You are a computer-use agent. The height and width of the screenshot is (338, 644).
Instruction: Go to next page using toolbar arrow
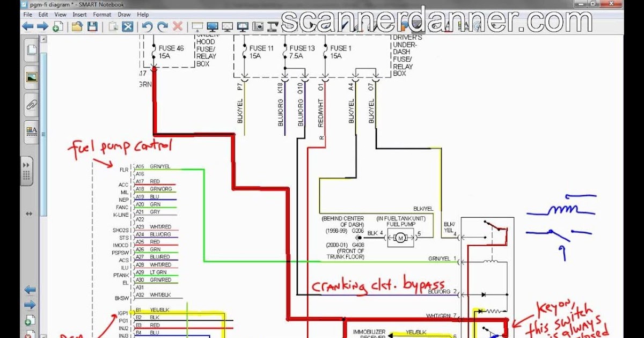click(x=42, y=26)
